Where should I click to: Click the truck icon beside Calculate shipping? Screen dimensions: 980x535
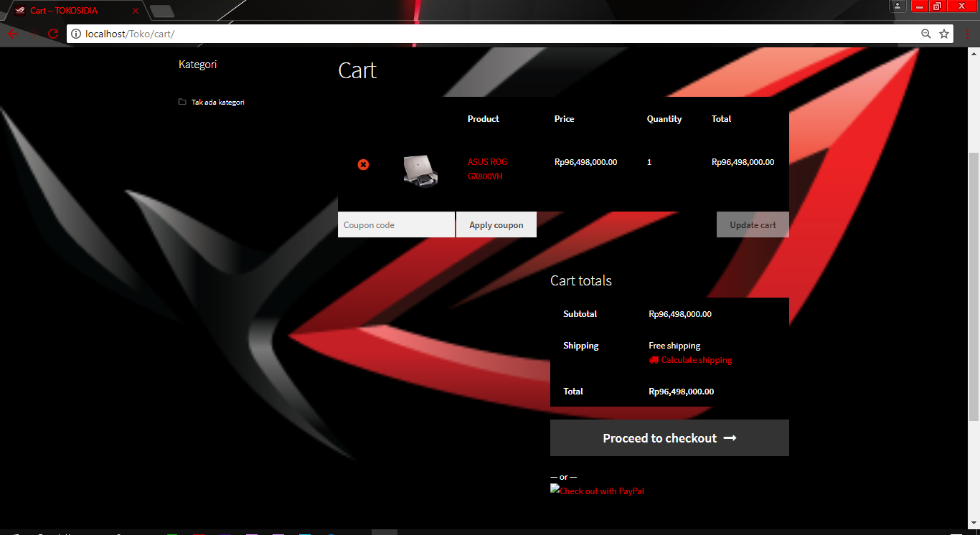[x=654, y=360]
